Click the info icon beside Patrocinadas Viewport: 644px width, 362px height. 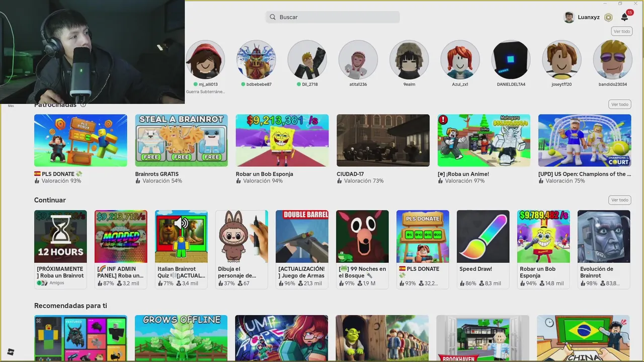[83, 105]
